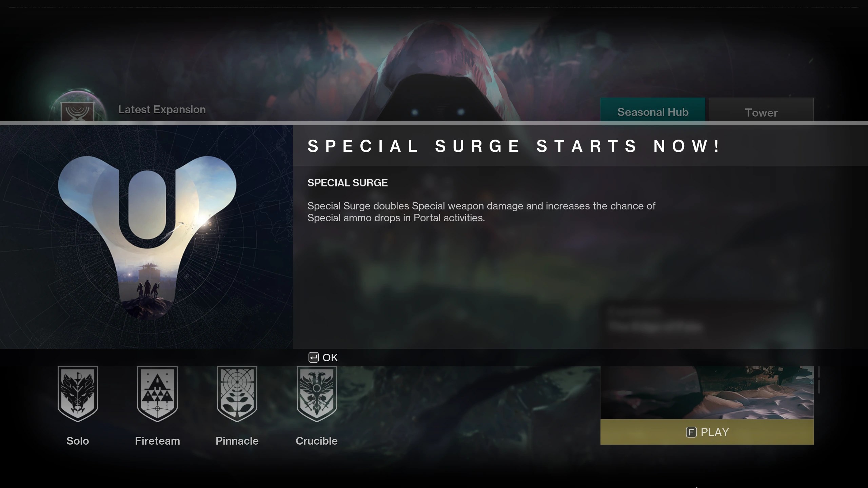868x488 pixels.
Task: Select the snowy activity thumbnail above Play
Action: (707, 392)
